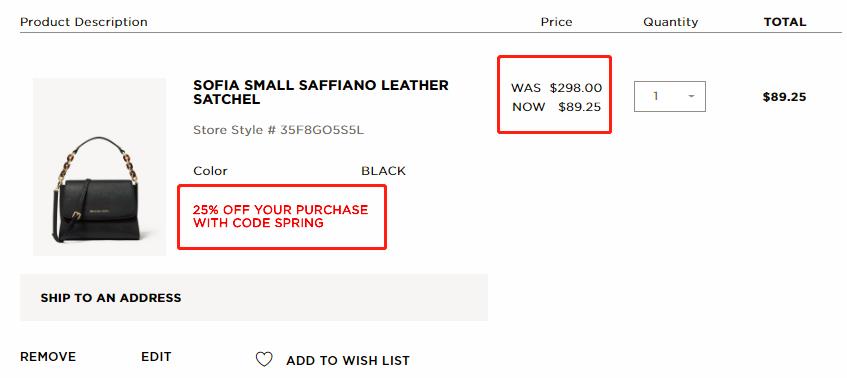
Task: Click the heart wish list icon
Action: point(264,360)
